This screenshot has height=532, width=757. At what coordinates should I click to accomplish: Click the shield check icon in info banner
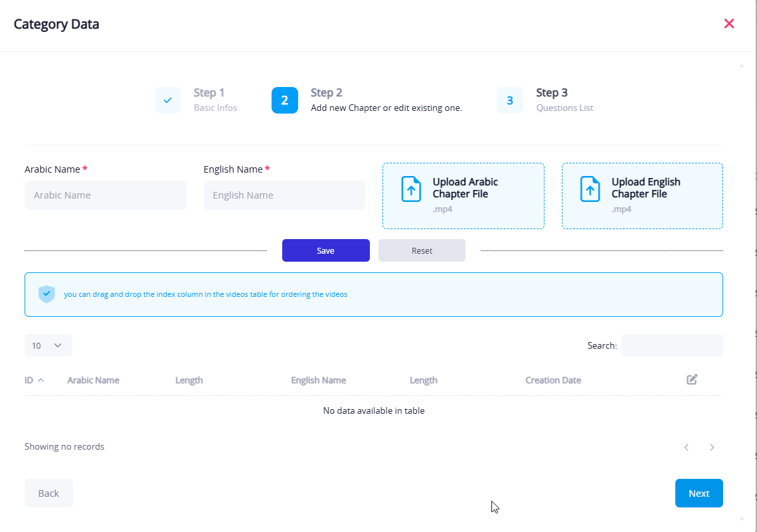46,294
